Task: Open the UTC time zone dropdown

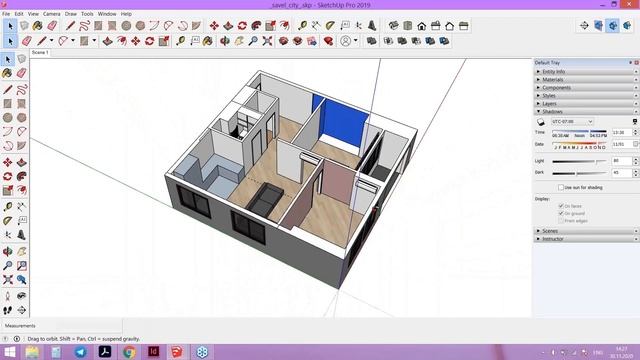Action: (x=572, y=122)
